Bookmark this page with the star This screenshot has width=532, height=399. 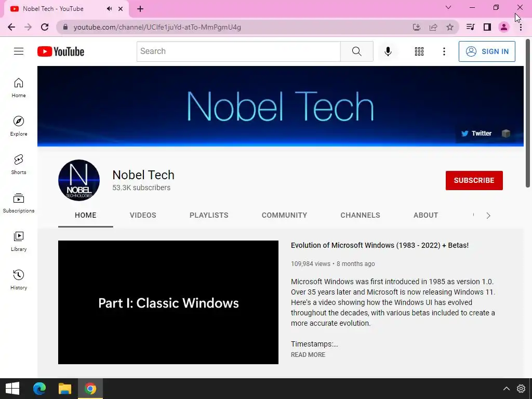pyautogui.click(x=450, y=27)
